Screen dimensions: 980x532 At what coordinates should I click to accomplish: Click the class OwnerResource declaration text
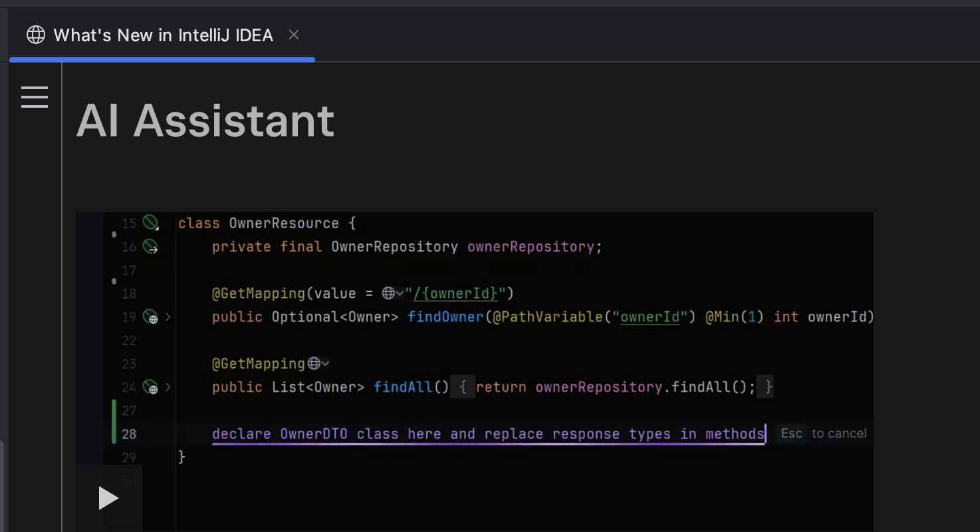[267, 223]
